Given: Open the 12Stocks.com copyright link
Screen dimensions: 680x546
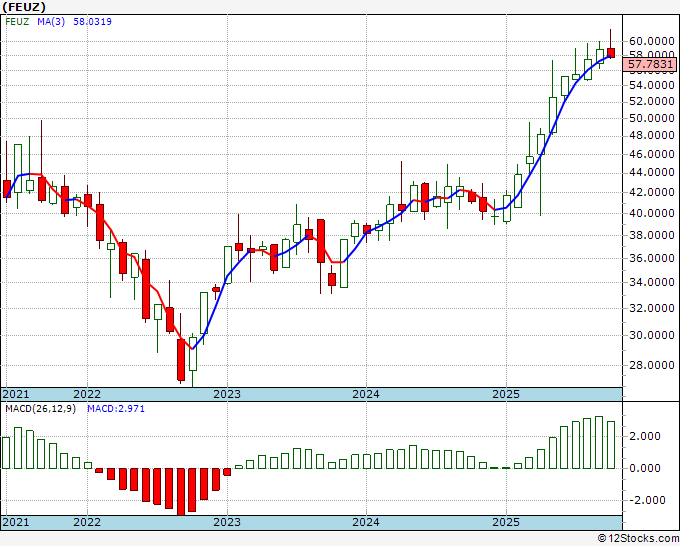Looking at the screenshot, I should click(638, 539).
